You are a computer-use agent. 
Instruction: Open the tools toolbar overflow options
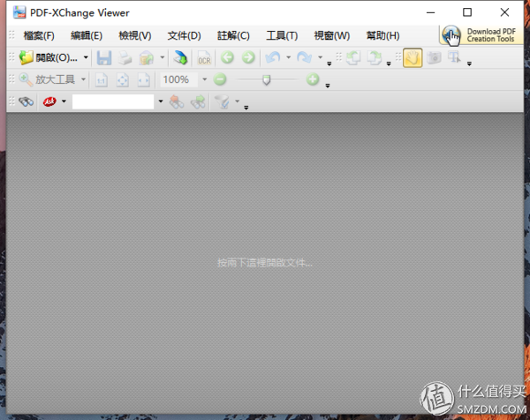(x=469, y=64)
